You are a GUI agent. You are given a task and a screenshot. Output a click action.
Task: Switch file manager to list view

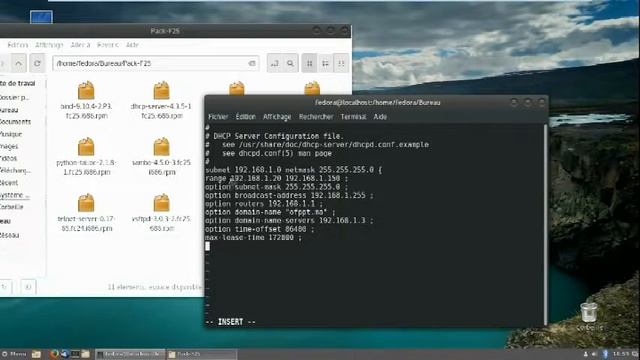tap(325, 63)
